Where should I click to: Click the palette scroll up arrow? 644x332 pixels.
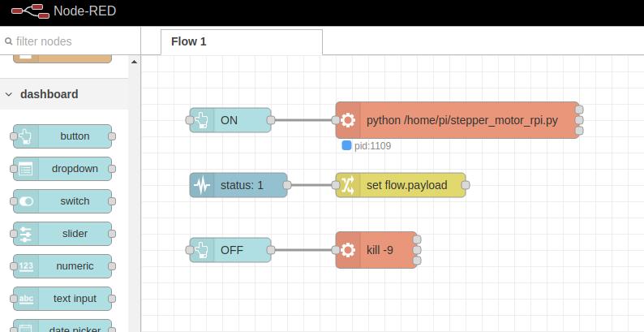(135, 62)
